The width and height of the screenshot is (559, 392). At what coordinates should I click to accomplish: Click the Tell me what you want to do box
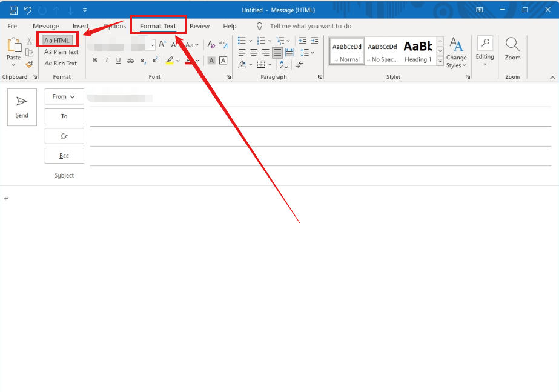pos(310,26)
